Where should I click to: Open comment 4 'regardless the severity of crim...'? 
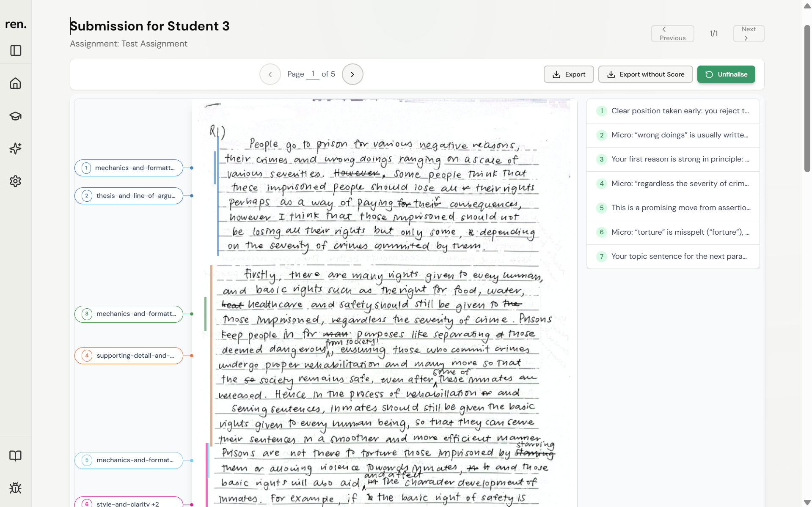click(673, 184)
